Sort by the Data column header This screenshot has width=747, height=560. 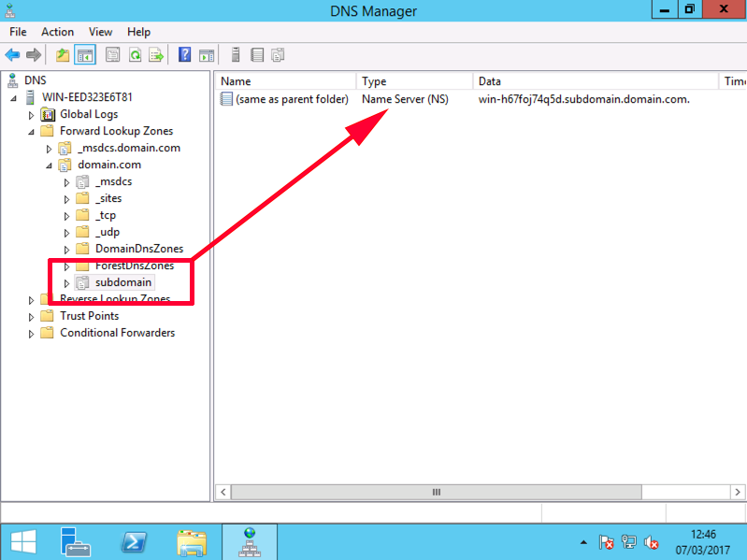click(596, 81)
